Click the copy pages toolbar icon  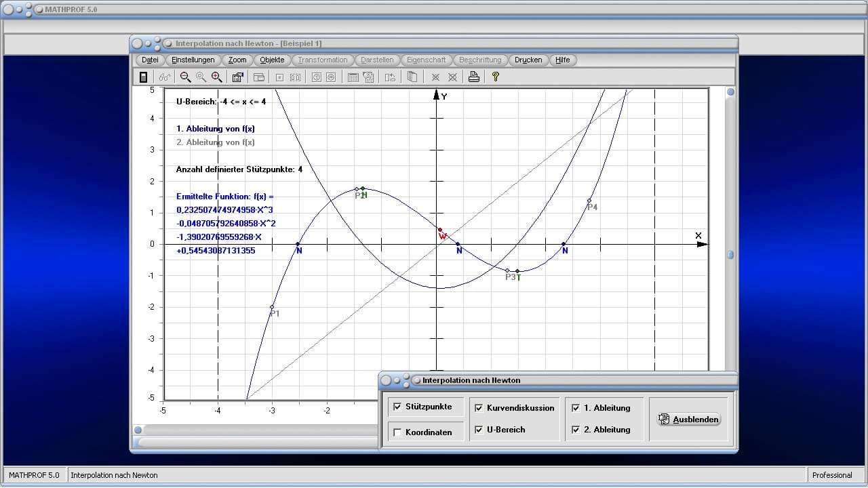(x=412, y=77)
